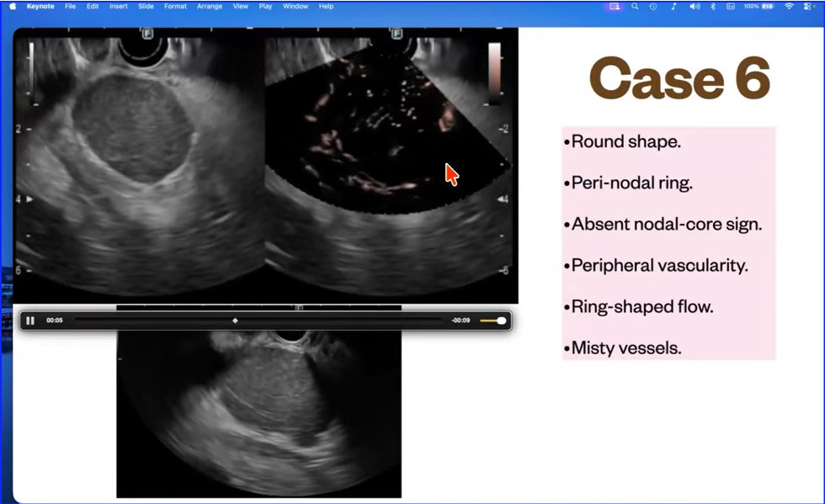Open the Help menu
The image size is (825, 504).
coord(327,7)
